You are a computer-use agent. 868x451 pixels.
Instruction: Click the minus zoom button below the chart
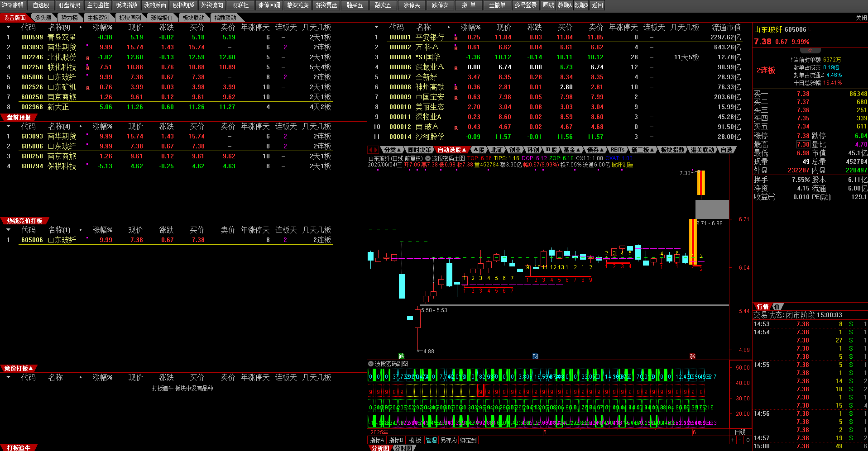tap(740, 440)
